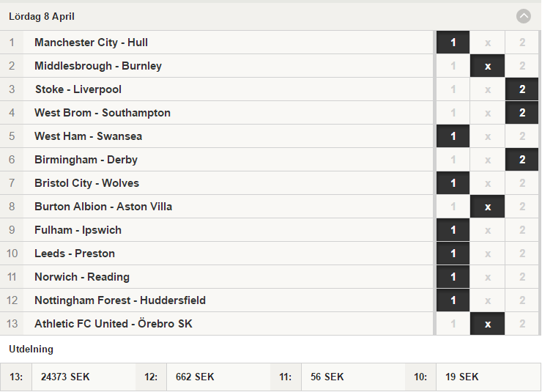Select x for Athletic FC United - Örebro SK
Image resolution: width=542 pixels, height=392 pixels.
click(x=487, y=324)
